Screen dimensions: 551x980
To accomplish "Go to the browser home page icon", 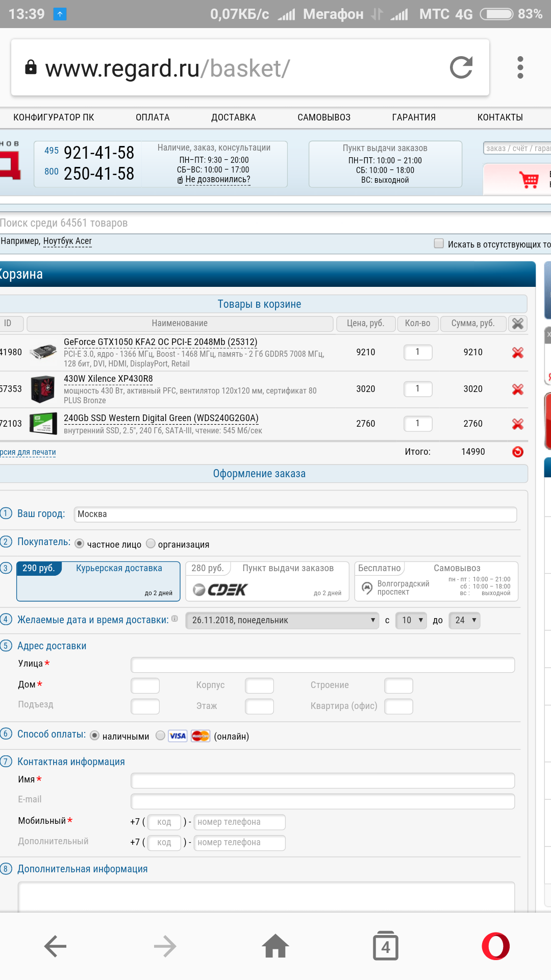I will point(275,946).
